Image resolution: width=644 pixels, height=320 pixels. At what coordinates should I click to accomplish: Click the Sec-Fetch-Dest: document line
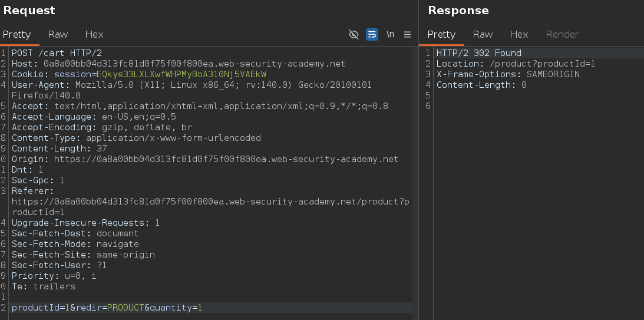75,234
